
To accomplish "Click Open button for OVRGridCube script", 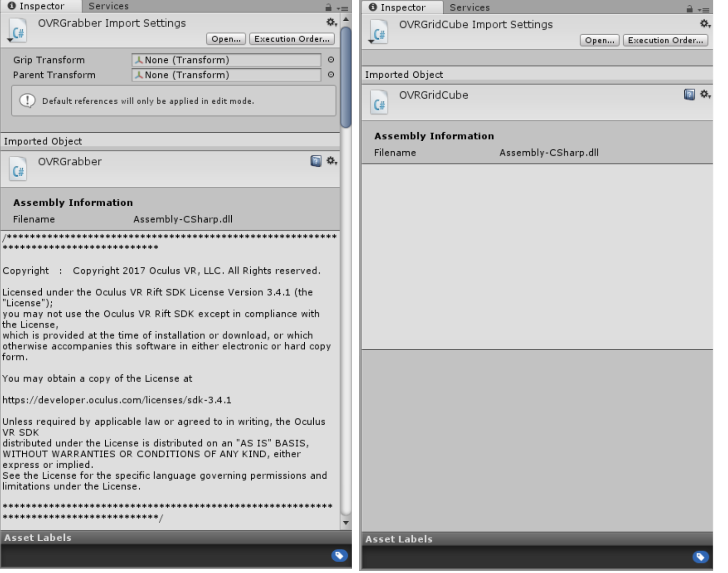I will (600, 40).
